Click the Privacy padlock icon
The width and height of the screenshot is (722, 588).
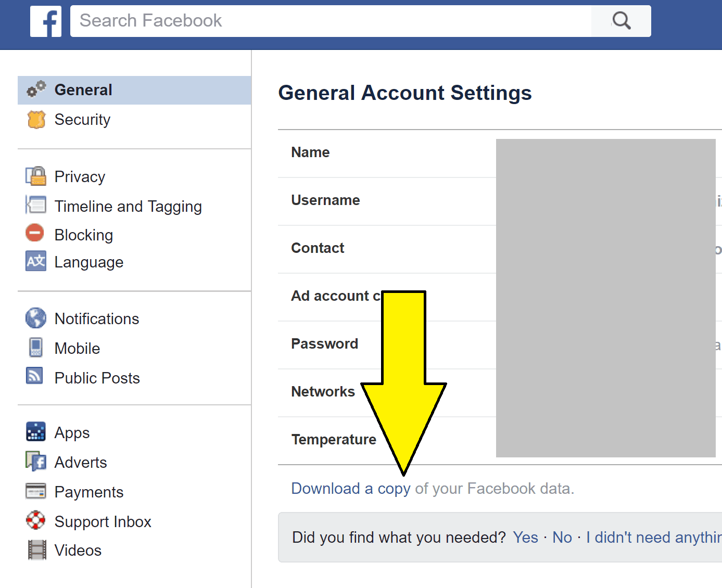point(36,176)
